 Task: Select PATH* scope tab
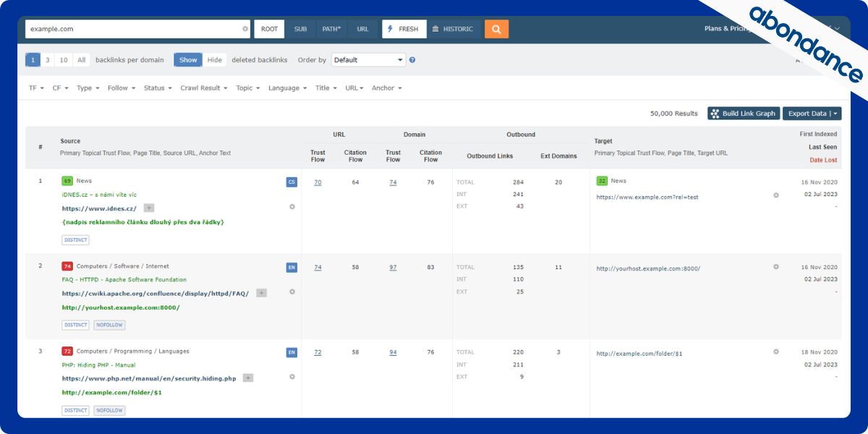click(x=331, y=29)
